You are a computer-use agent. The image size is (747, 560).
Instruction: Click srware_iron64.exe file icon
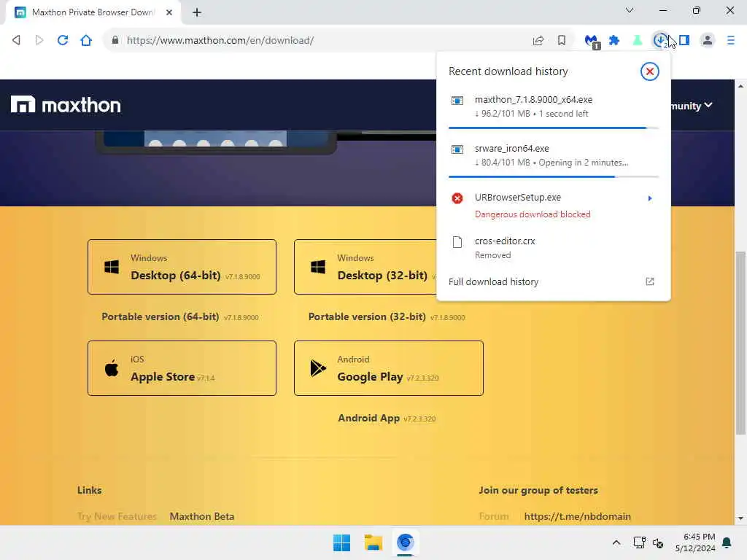pos(457,149)
